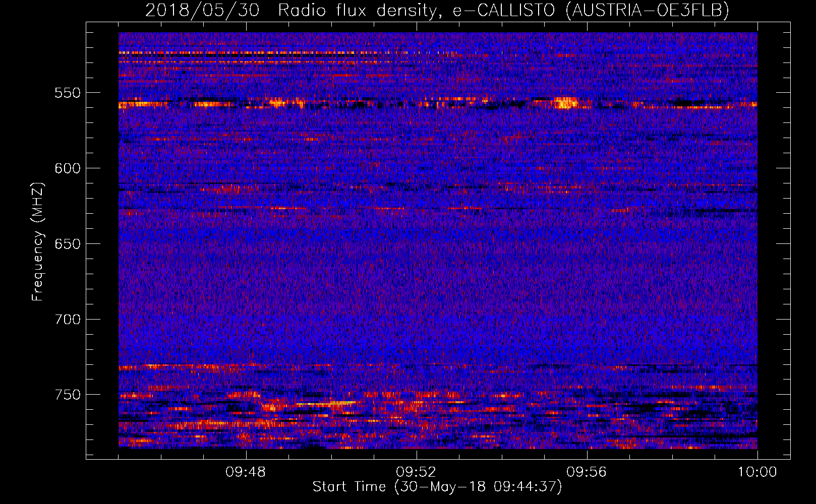The height and width of the screenshot is (504, 816).
Task: Click the bright yellow burst near 09:55 at 557 MHz
Action: tap(566, 103)
